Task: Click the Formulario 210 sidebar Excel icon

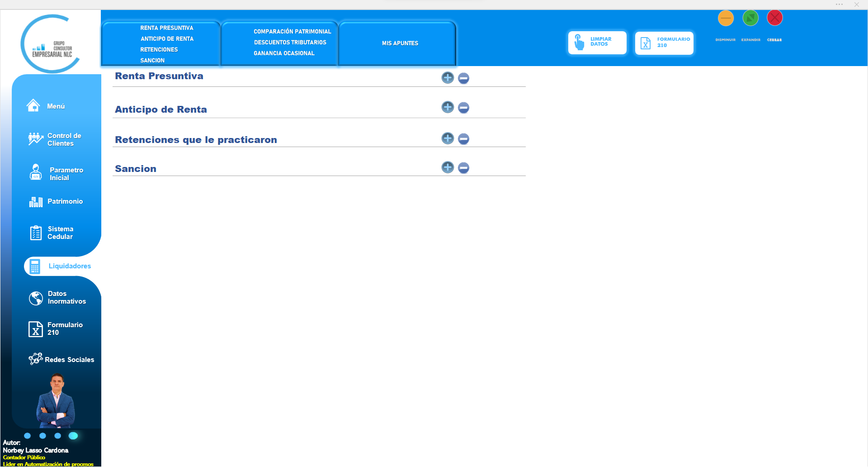Action: (x=36, y=329)
